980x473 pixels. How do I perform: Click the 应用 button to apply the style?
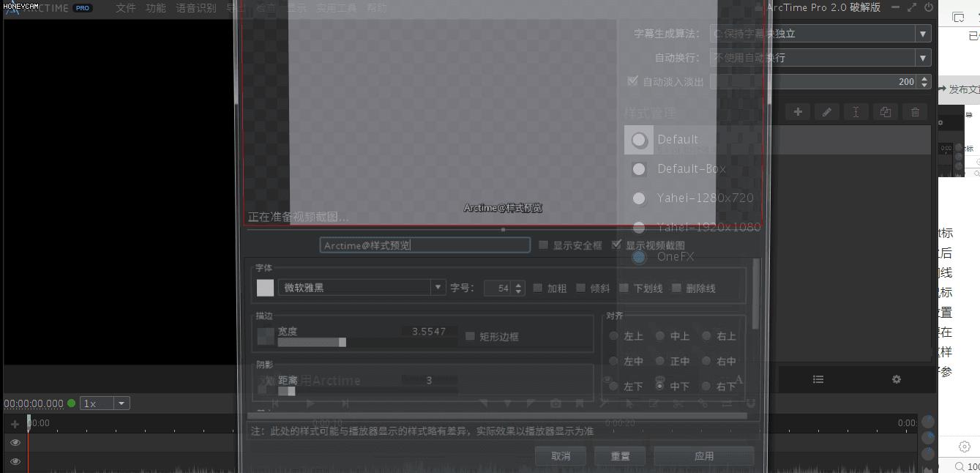pyautogui.click(x=703, y=455)
